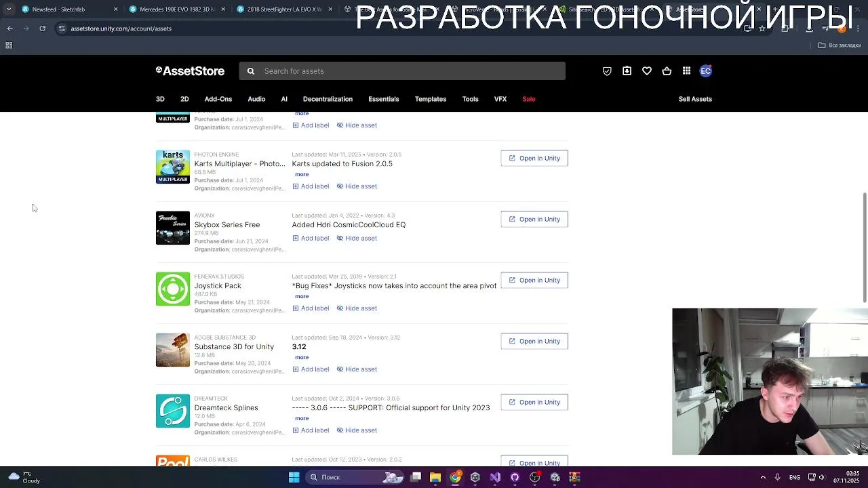Click the browser address bar URL
The width and height of the screenshot is (868, 488).
pos(121,28)
